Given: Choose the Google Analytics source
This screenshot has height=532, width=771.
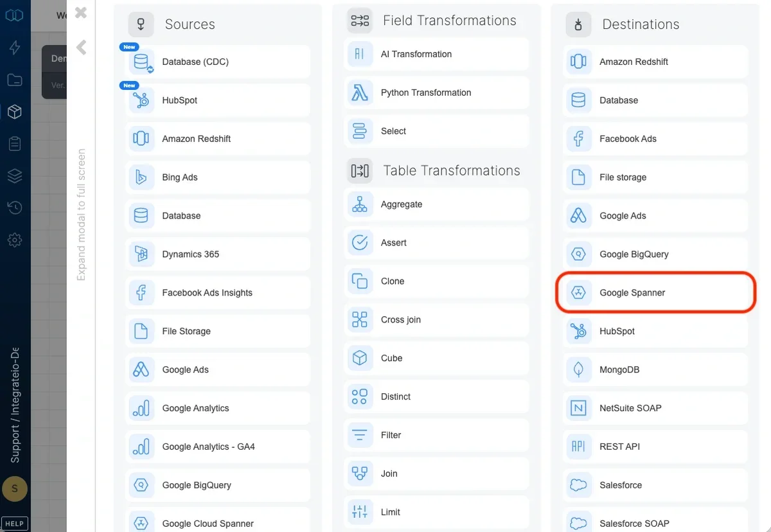Looking at the screenshot, I should point(218,409).
